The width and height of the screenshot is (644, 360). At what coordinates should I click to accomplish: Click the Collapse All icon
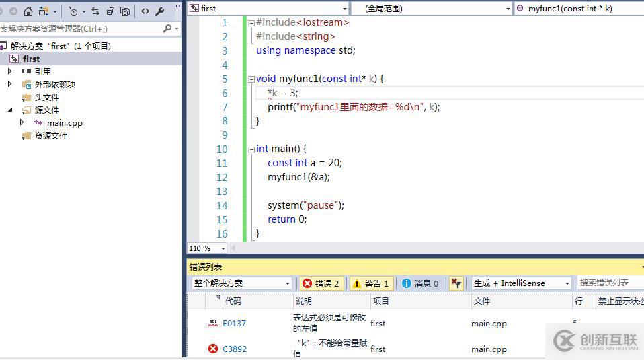110,11
